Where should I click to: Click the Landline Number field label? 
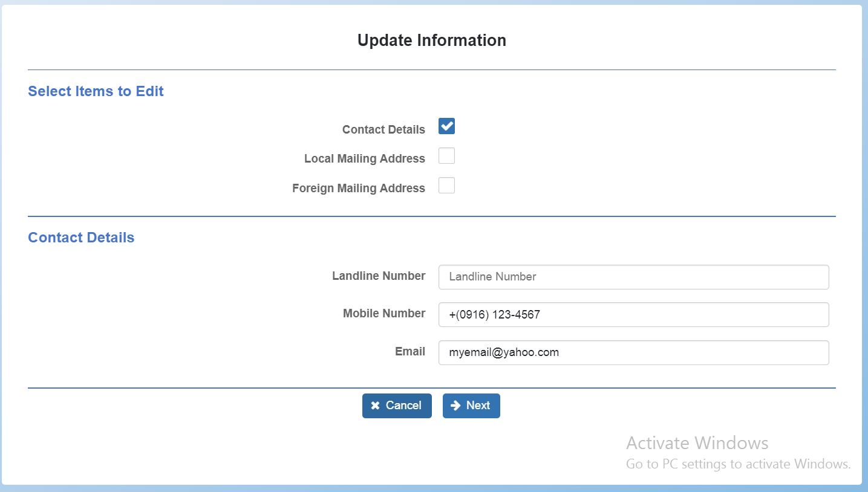(378, 276)
